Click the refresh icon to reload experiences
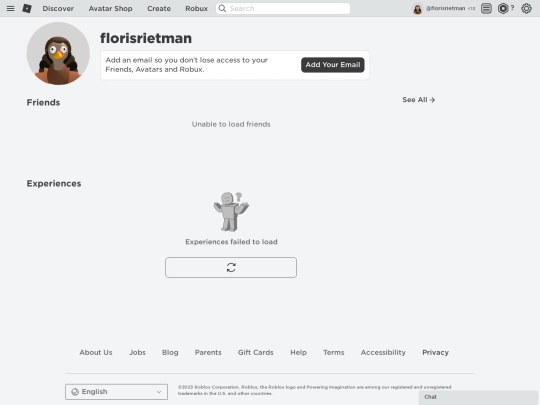The height and width of the screenshot is (405, 540). (231, 267)
